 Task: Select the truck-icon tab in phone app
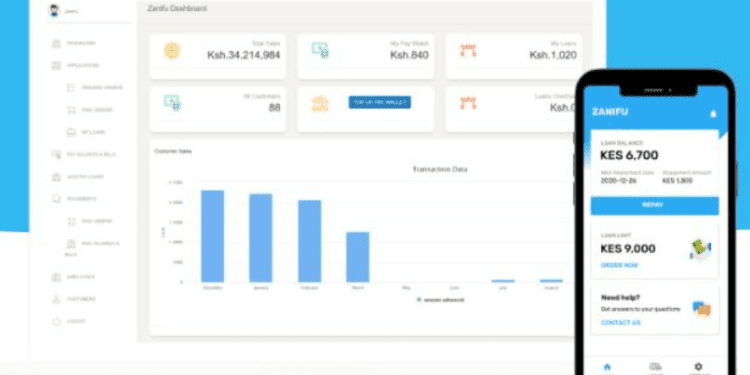point(656,367)
